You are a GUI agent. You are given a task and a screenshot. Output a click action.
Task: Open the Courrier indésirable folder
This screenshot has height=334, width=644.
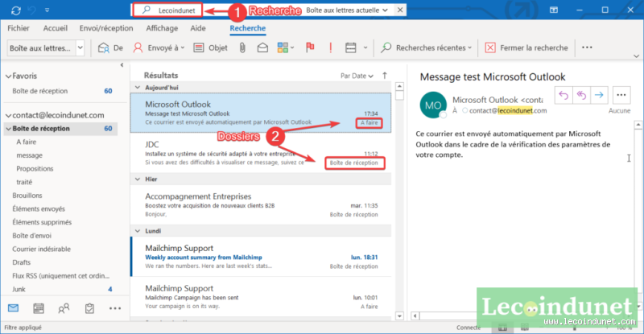tap(42, 249)
